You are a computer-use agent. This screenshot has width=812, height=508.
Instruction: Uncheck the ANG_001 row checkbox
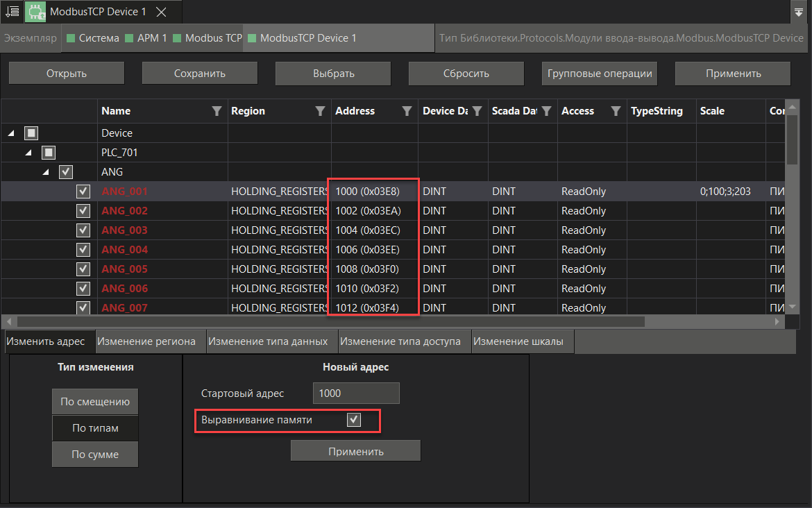pos(83,192)
